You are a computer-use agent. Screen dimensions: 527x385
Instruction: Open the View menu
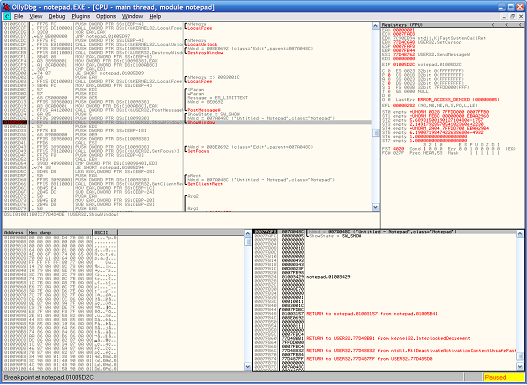(x=36, y=16)
